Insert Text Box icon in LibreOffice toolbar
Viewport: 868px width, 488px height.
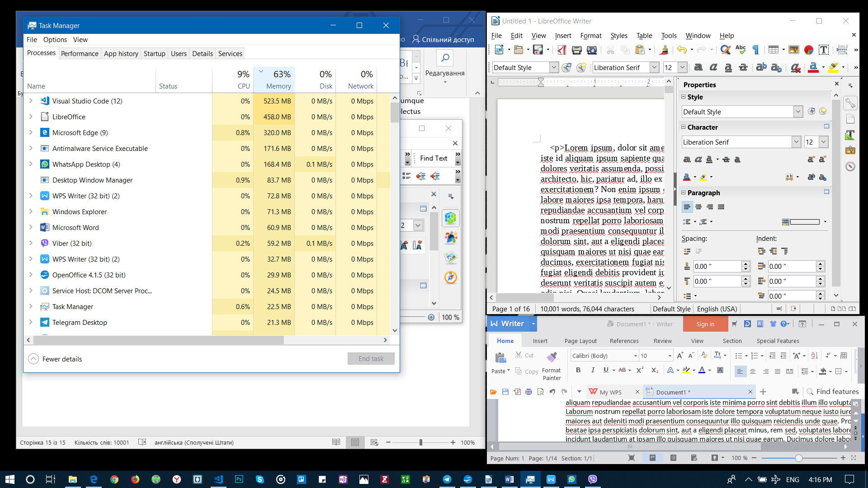(x=824, y=50)
